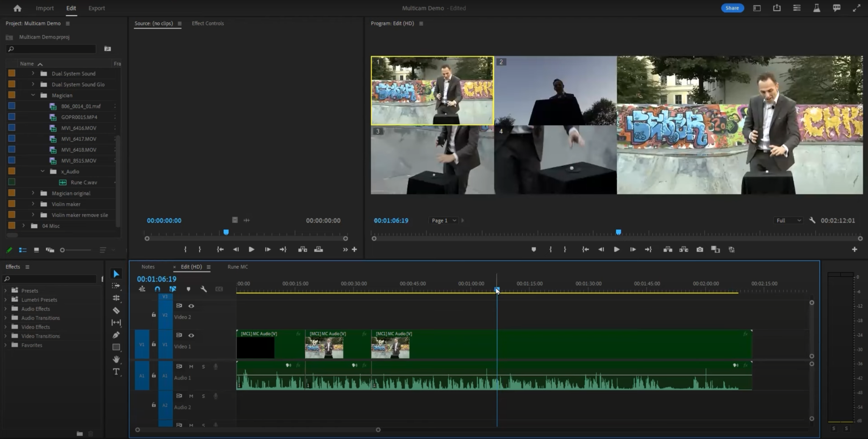Export a frame using the camera icon

(x=699, y=249)
